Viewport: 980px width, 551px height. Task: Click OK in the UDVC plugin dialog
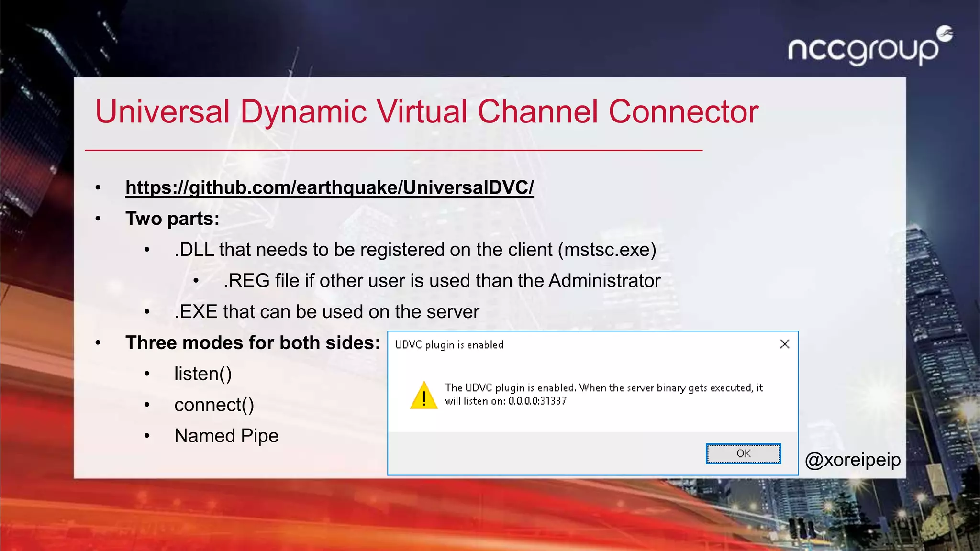743,453
